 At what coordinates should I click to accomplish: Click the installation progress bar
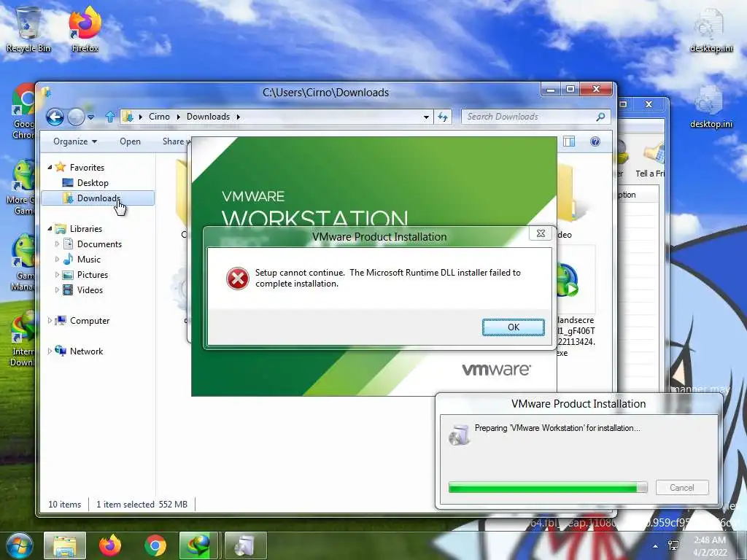coord(547,487)
